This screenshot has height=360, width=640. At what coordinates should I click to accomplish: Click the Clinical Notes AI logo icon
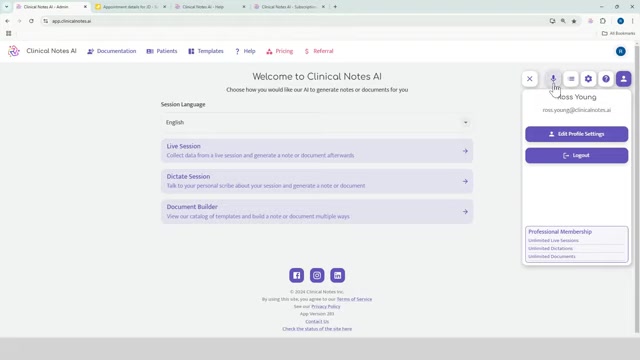point(13,51)
